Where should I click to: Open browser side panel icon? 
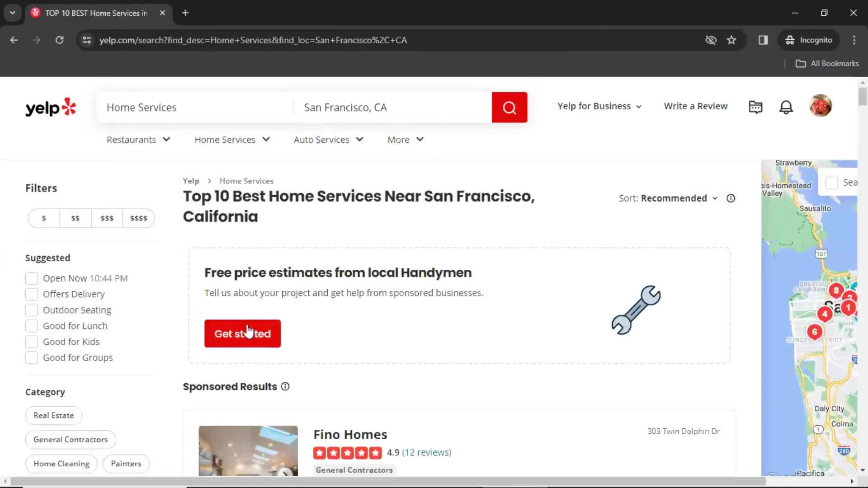(763, 40)
